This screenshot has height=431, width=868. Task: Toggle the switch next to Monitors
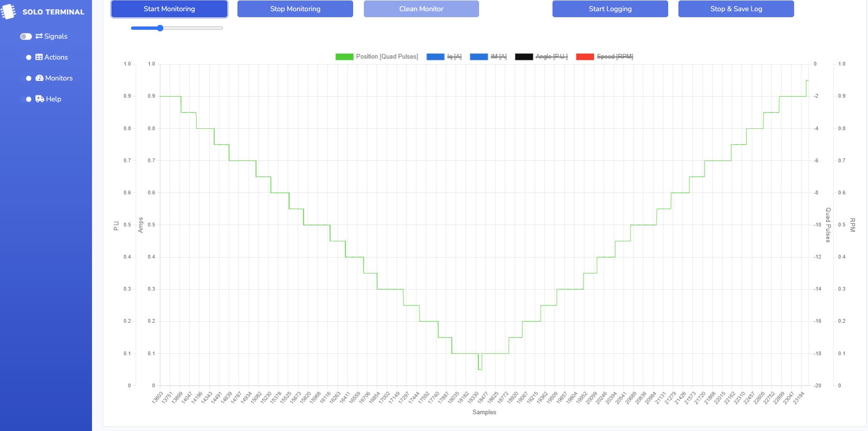[26, 78]
